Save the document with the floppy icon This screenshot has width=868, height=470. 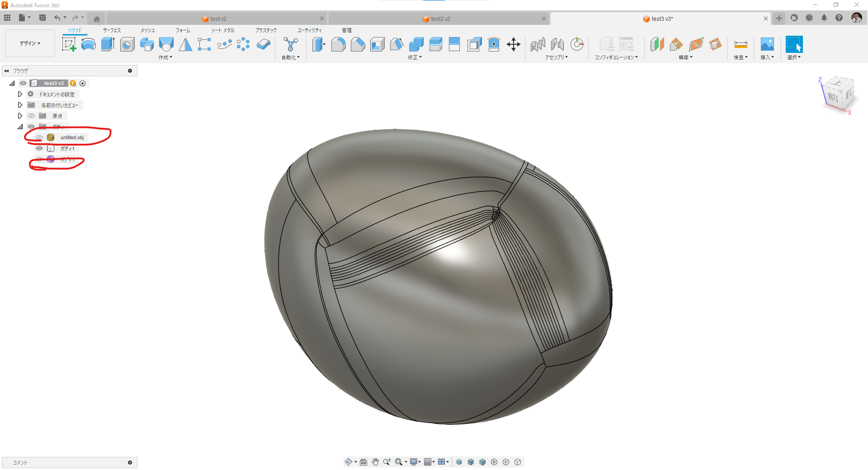(42, 18)
